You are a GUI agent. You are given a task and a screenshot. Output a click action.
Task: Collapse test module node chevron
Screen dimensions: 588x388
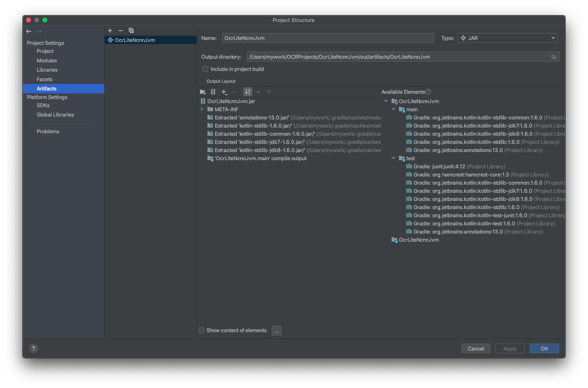click(x=394, y=159)
